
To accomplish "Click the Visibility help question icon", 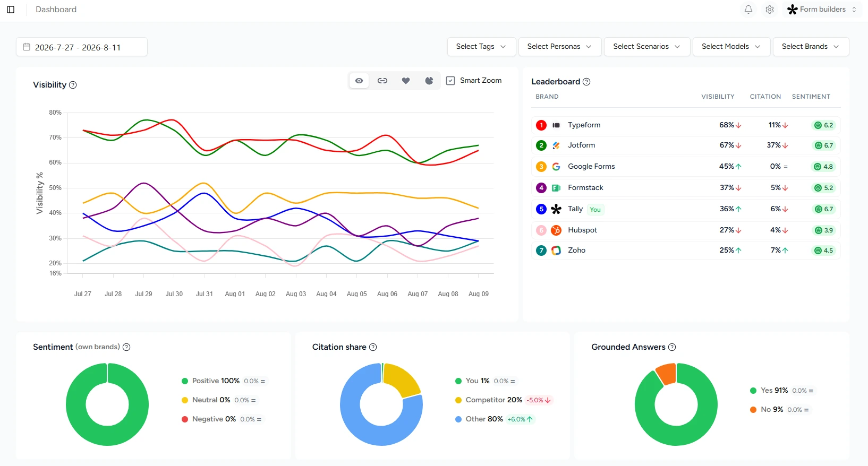I will [73, 85].
